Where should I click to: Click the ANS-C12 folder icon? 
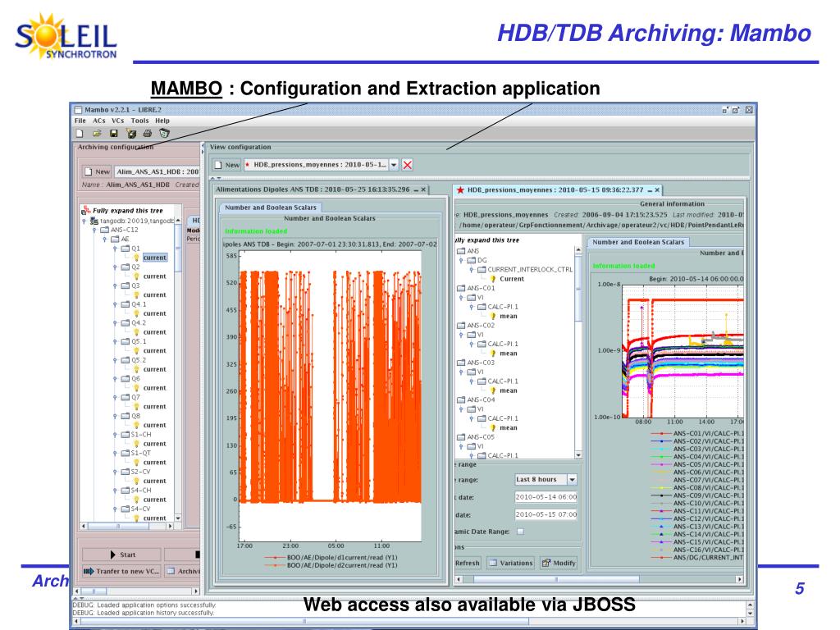(x=105, y=230)
